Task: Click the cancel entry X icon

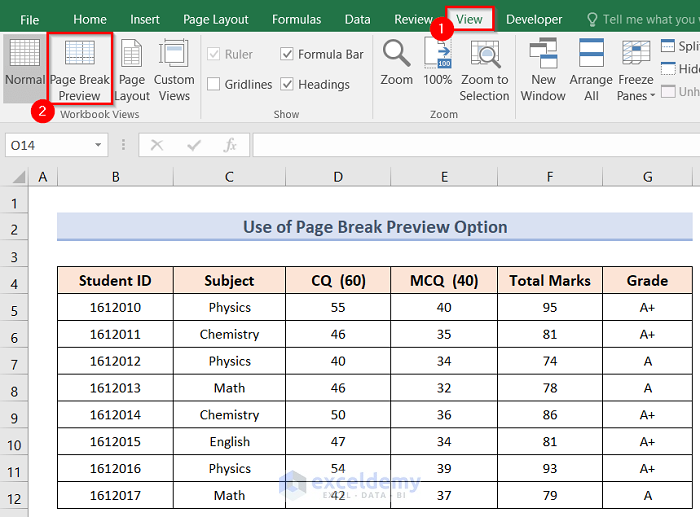Action: coord(157,145)
